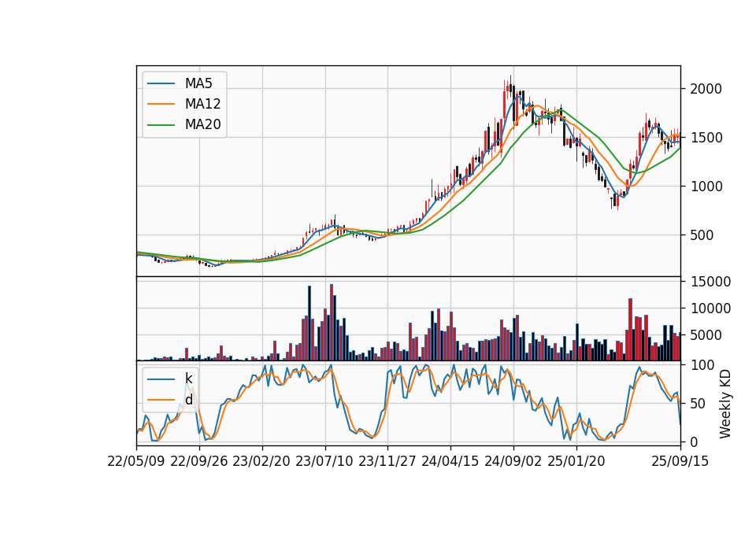Click the orange MA12 legend line sample
756x543 pixels.
(161, 104)
